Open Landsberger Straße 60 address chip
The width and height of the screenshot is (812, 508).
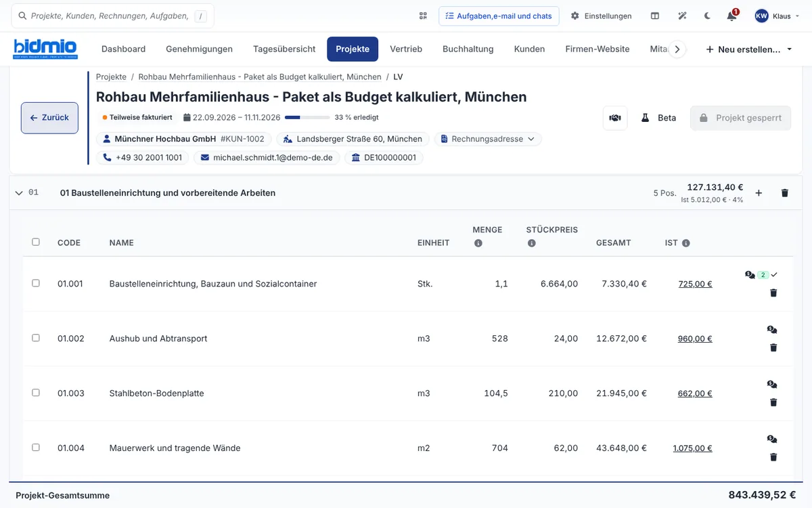[x=353, y=139]
